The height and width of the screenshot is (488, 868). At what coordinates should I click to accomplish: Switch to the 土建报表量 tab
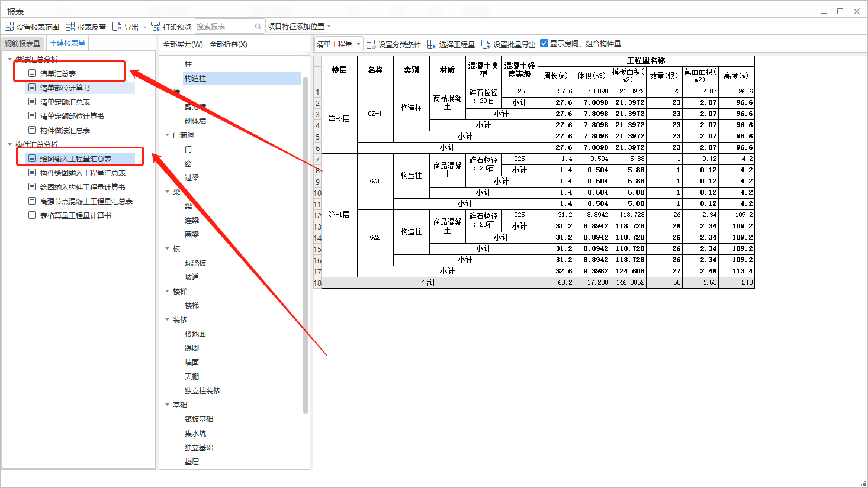[x=67, y=43]
